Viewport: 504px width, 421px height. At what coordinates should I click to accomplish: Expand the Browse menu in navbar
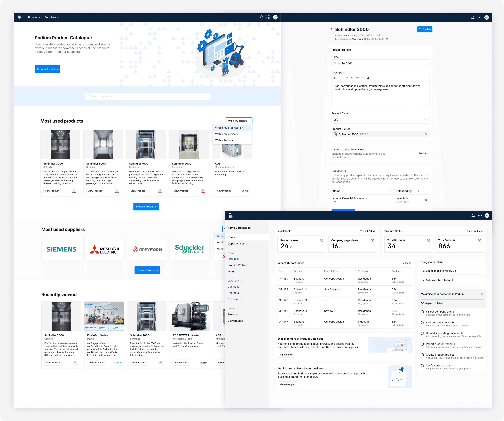tap(34, 17)
